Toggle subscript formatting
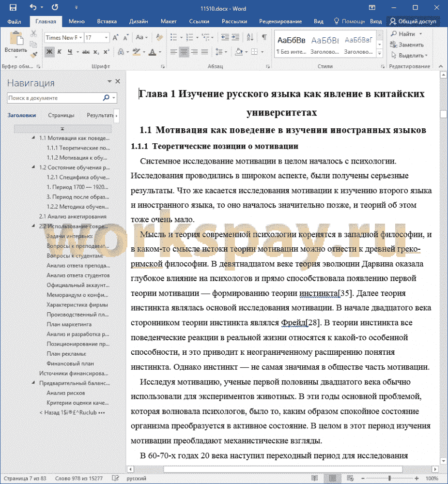The height and width of the screenshot is (484, 448). [x=96, y=52]
